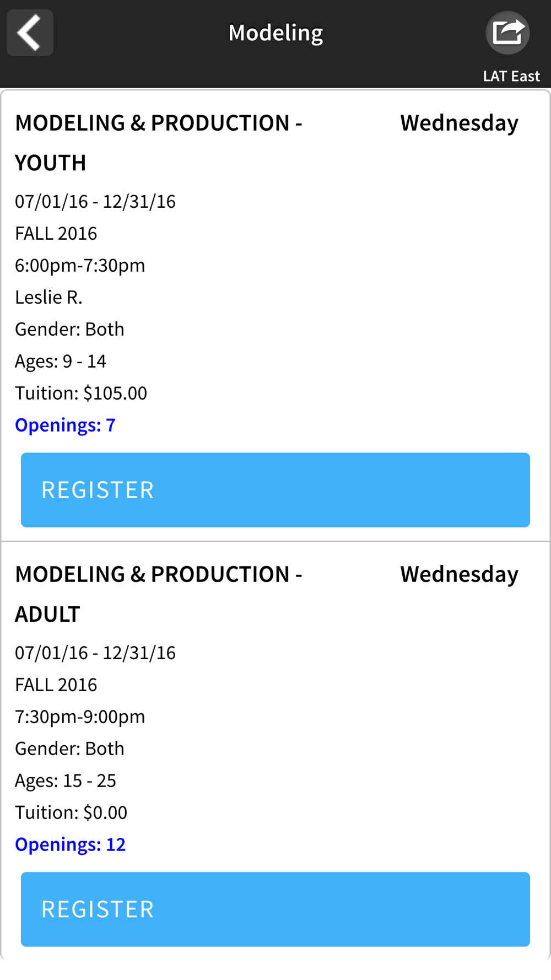Open the Modeling & Production - Adult heading
Screen dimensions: 551x980
(158, 594)
